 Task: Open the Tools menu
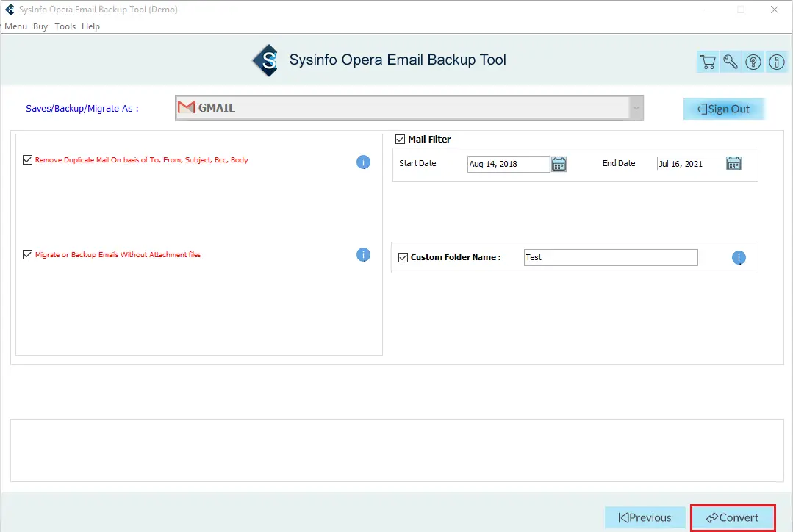pos(65,26)
